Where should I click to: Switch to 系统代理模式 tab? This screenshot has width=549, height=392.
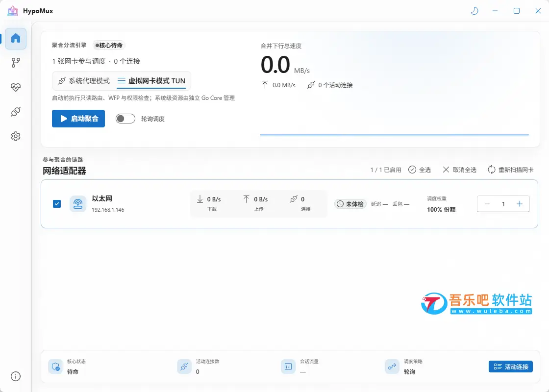(84, 81)
